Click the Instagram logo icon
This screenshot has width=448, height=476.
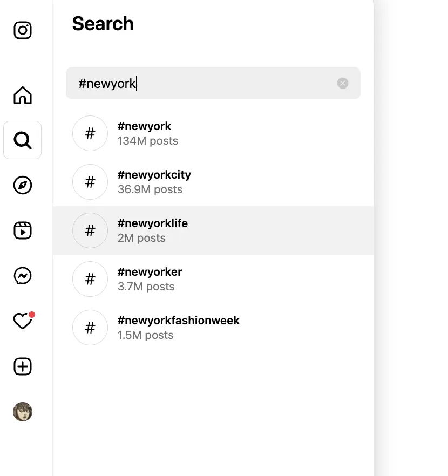click(x=23, y=30)
